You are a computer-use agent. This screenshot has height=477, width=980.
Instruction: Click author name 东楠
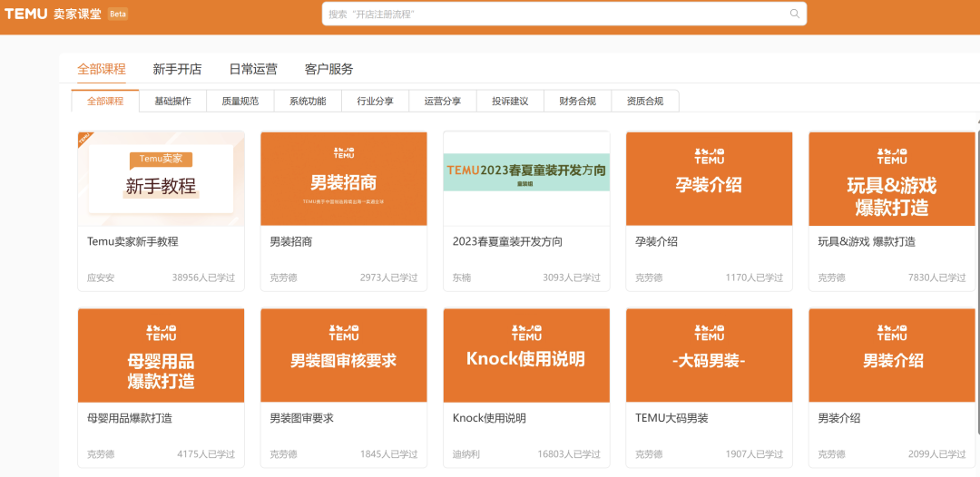pyautogui.click(x=462, y=277)
